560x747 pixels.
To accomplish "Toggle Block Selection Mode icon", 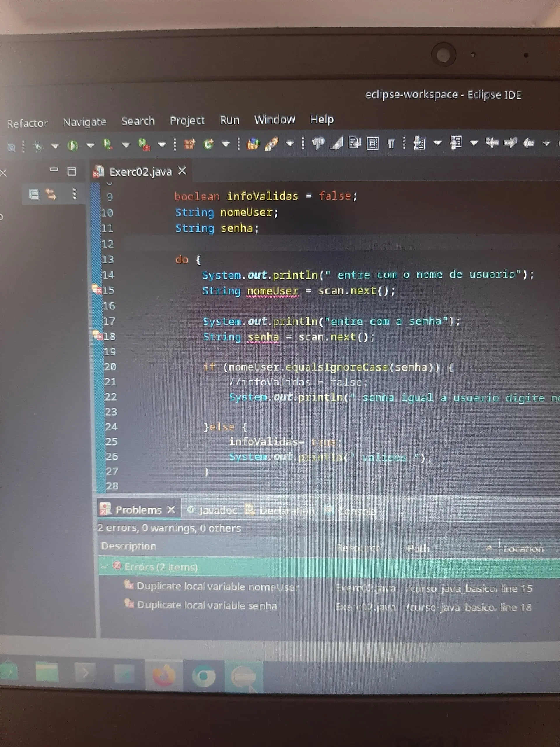I will point(373,144).
